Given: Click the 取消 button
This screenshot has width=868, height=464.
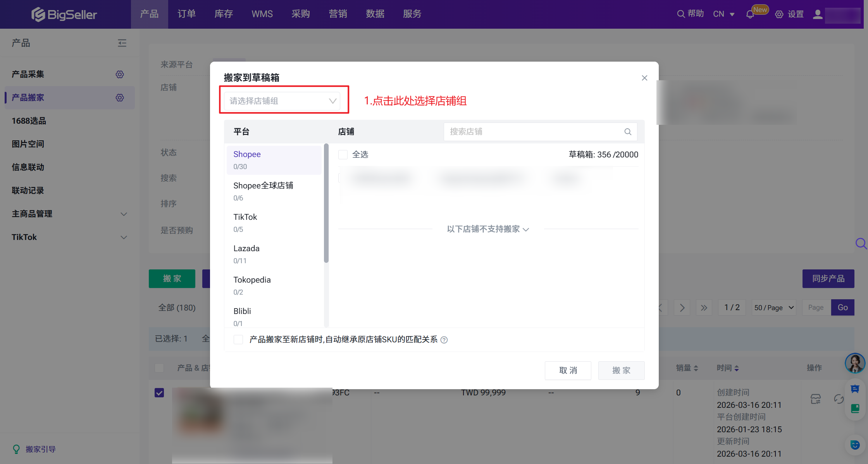Looking at the screenshot, I should 568,371.
